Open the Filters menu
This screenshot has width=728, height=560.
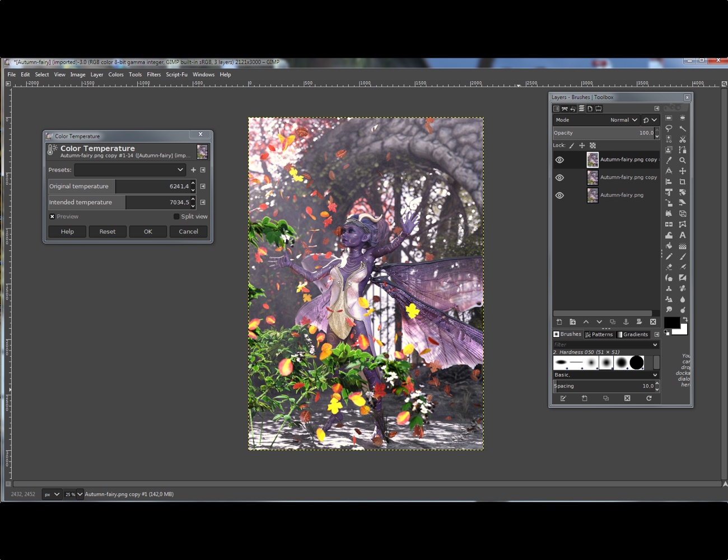(x=153, y=74)
